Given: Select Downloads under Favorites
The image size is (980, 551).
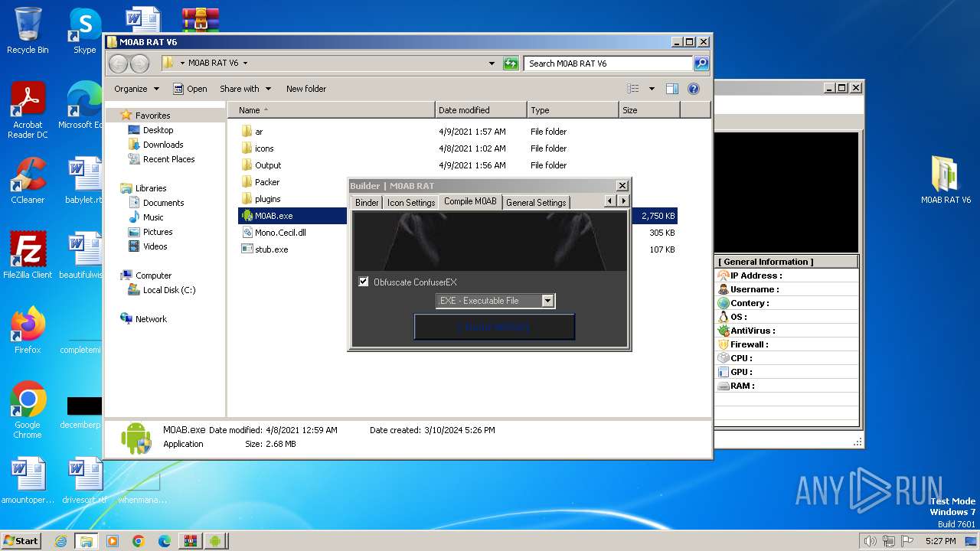Looking at the screenshot, I should (x=163, y=145).
